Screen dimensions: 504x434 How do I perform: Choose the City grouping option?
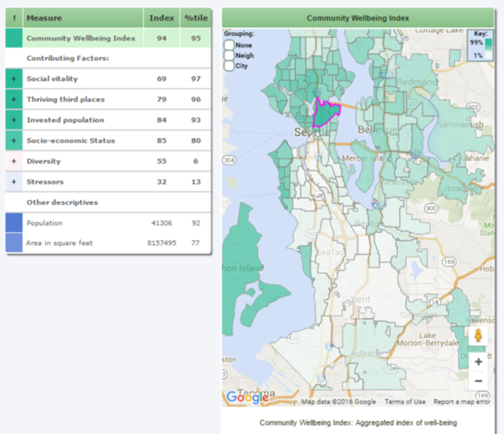point(230,66)
